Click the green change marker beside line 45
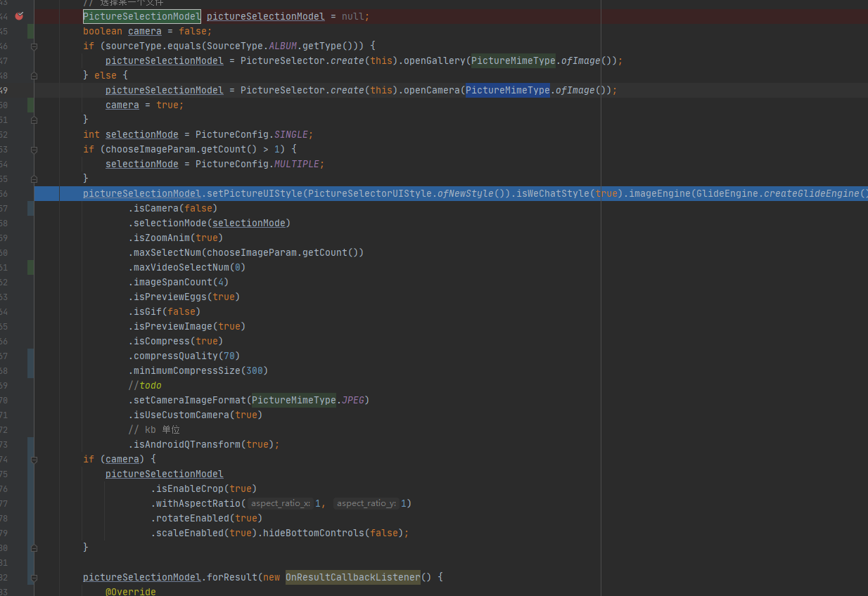 pos(29,30)
